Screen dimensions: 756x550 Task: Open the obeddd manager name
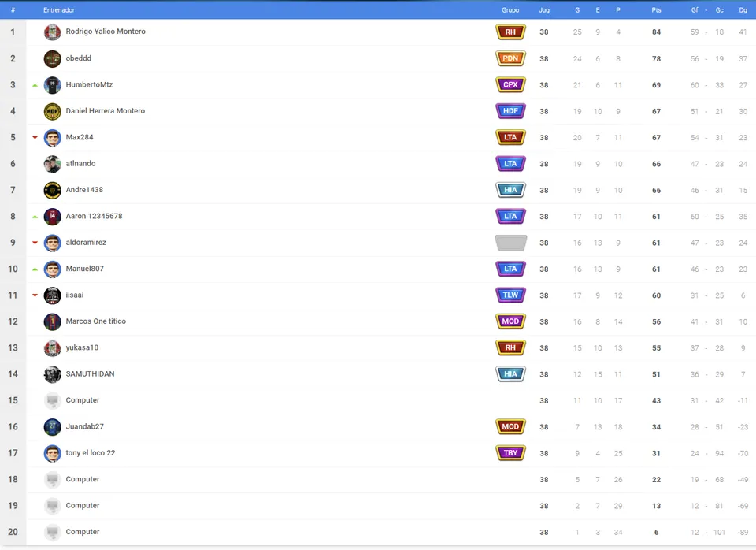click(79, 58)
